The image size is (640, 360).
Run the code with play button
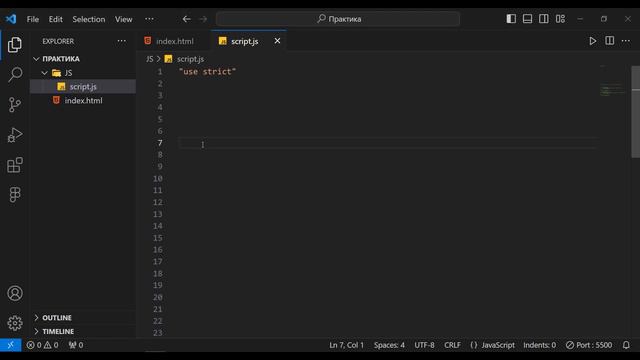(x=593, y=41)
